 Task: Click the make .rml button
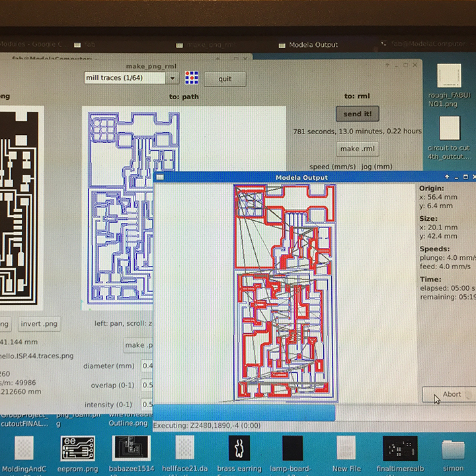pos(357,149)
